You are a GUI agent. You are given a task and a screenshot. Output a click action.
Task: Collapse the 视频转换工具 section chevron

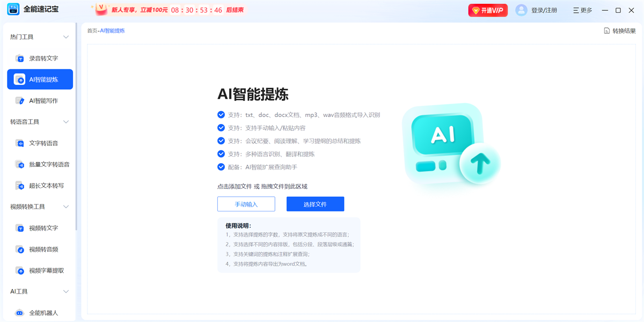click(x=66, y=207)
